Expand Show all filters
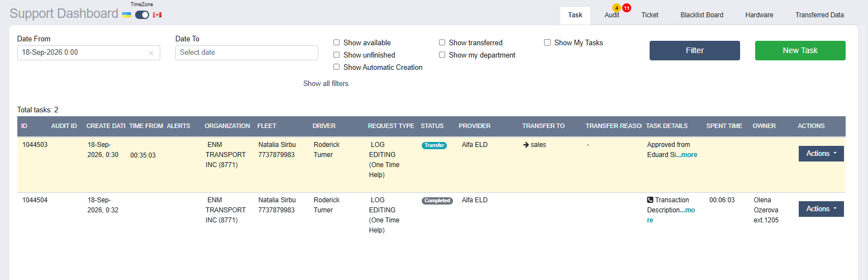868x280 pixels. tap(326, 83)
